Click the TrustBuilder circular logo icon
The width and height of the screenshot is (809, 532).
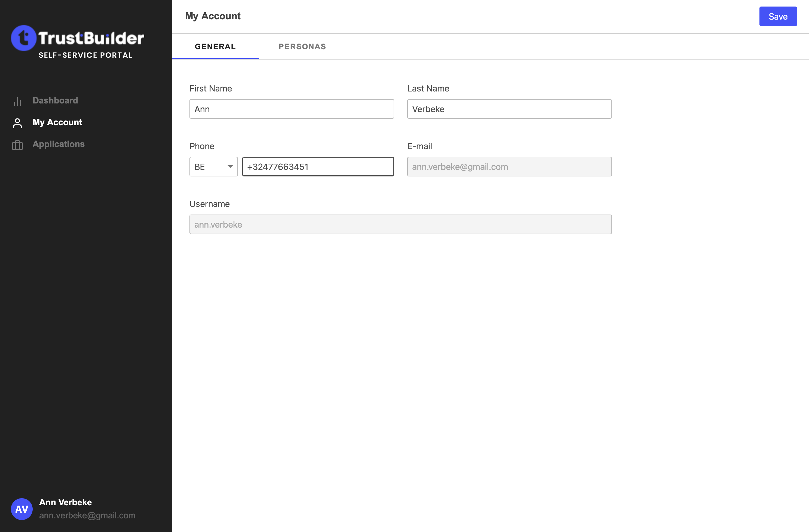(23, 38)
